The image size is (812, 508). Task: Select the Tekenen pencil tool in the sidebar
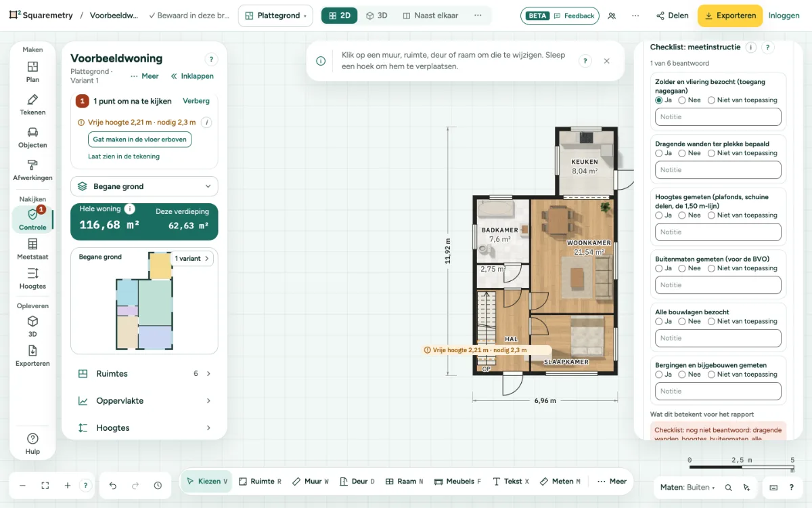pos(32,104)
